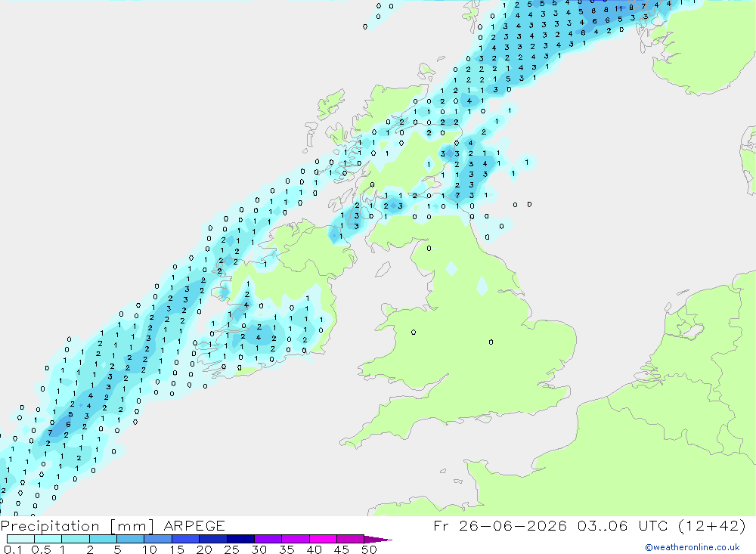Click the date 'Fr 26-06-2026'
Screen dimensions: 756x554
500,525
